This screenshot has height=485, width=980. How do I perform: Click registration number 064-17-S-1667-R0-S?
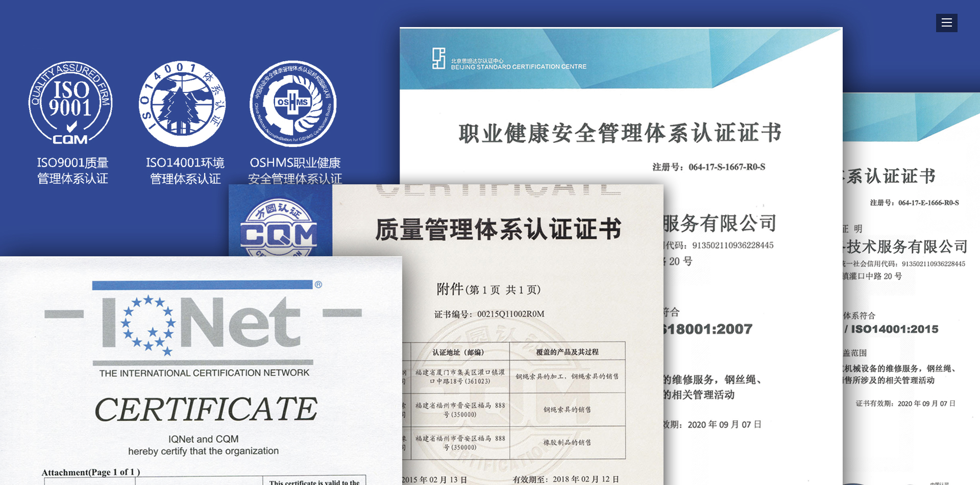point(726,167)
